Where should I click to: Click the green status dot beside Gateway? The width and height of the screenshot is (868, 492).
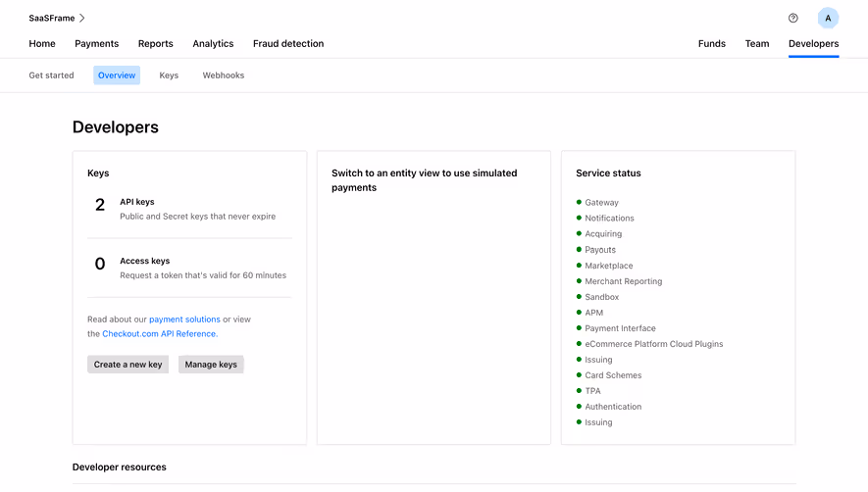[579, 202]
